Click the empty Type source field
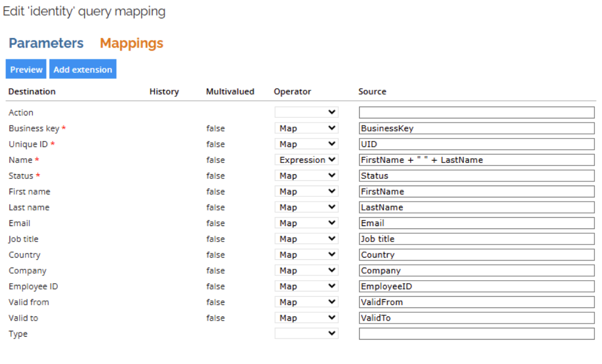Image resolution: width=602 pixels, height=364 pixels. (477, 334)
